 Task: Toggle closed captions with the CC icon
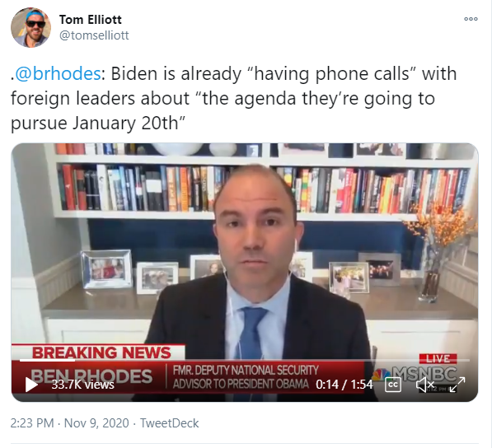coord(393,385)
